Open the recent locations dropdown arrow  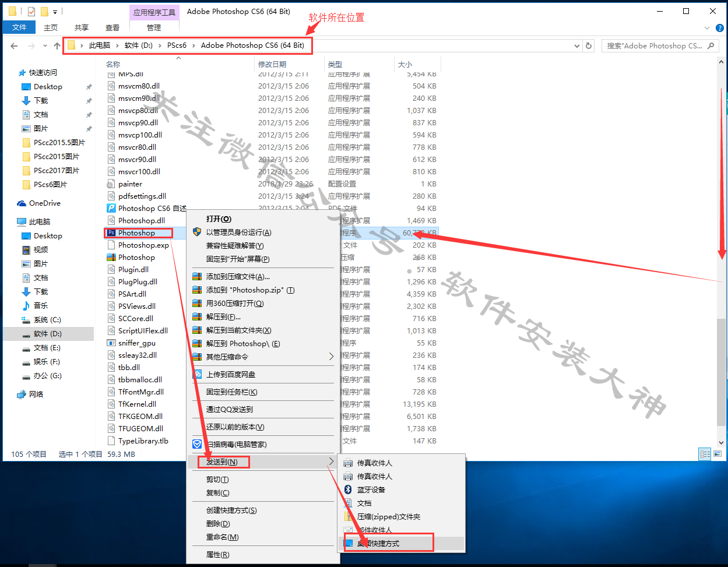45,45
